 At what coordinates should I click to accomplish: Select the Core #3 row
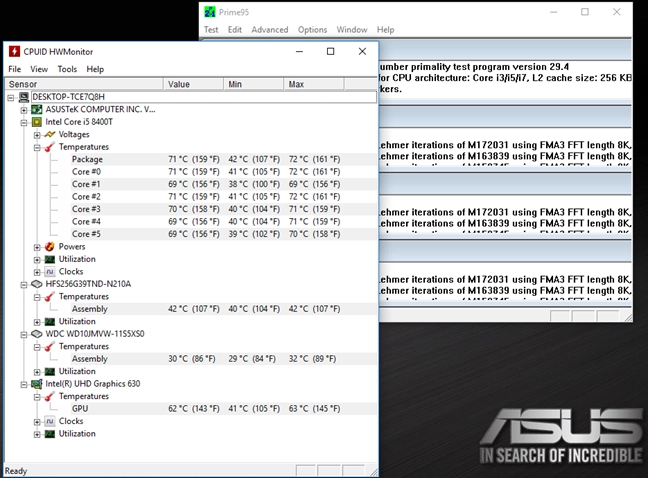[224, 209]
